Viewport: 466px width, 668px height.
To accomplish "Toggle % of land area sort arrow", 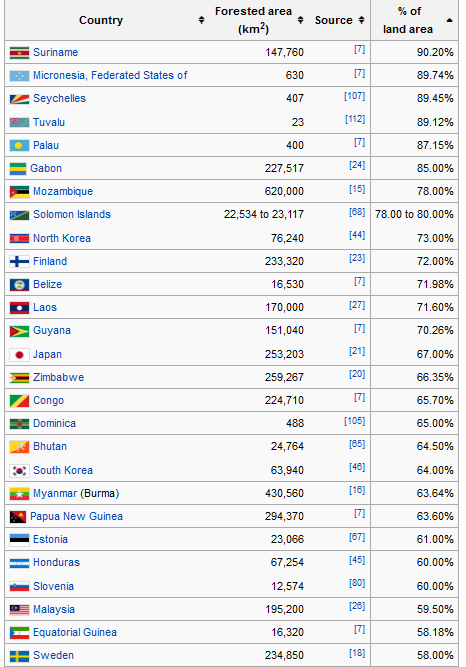I will [x=449, y=20].
